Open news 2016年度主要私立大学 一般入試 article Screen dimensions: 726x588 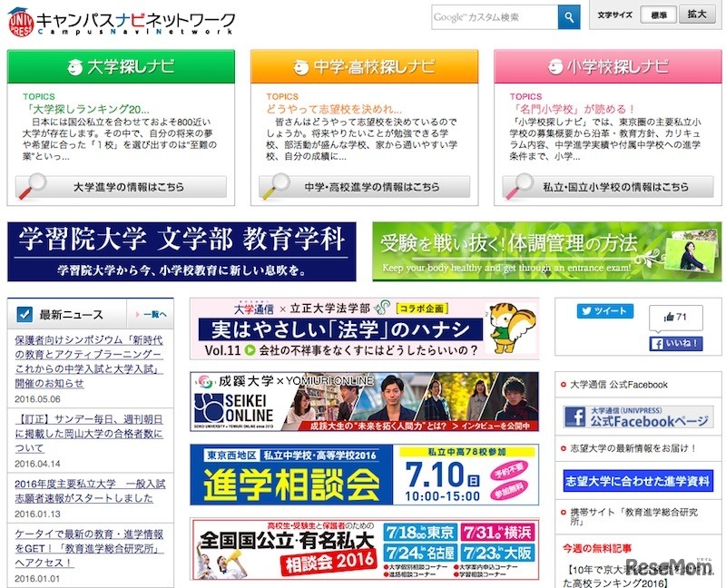click(90, 491)
